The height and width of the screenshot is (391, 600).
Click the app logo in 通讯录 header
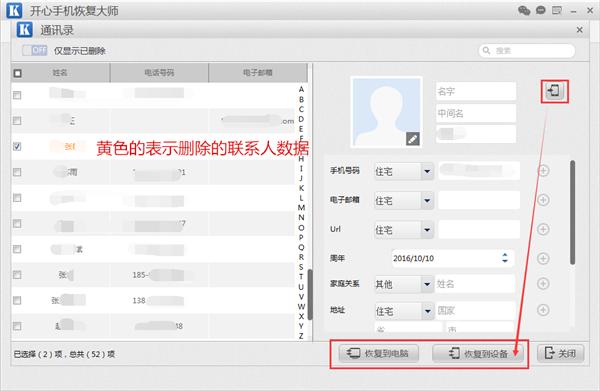(24, 29)
